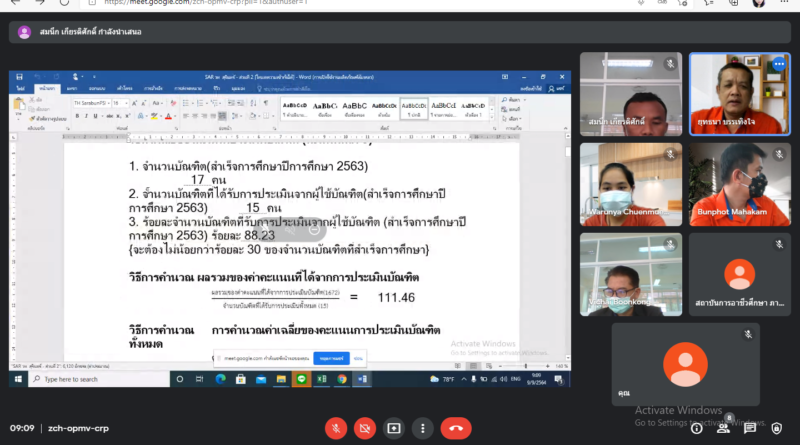Open the more options three-dot menu
Viewport: 800px width, 445px height.
point(423,428)
